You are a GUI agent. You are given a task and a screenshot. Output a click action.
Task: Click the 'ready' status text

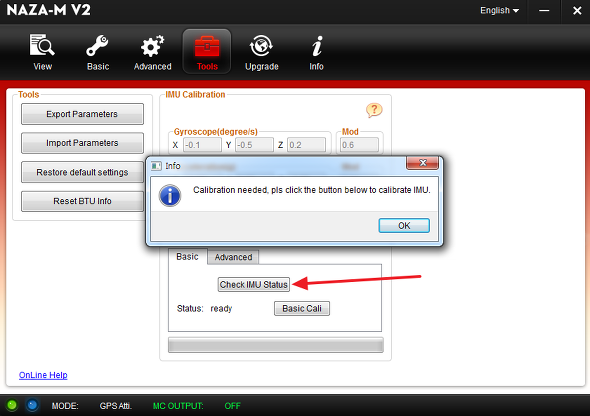point(221,309)
